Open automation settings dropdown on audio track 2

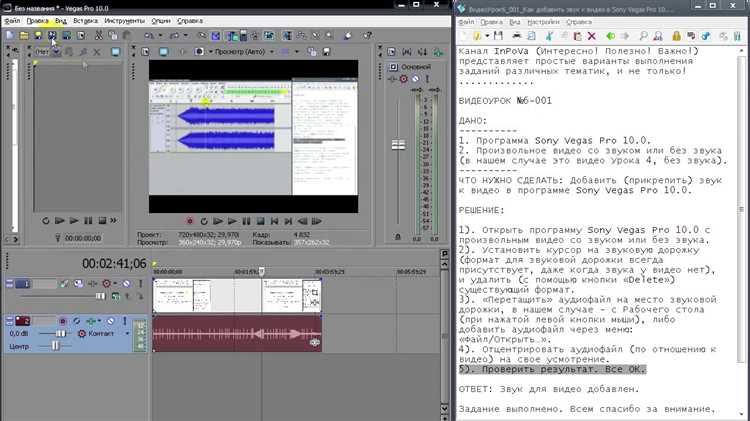coord(99,321)
